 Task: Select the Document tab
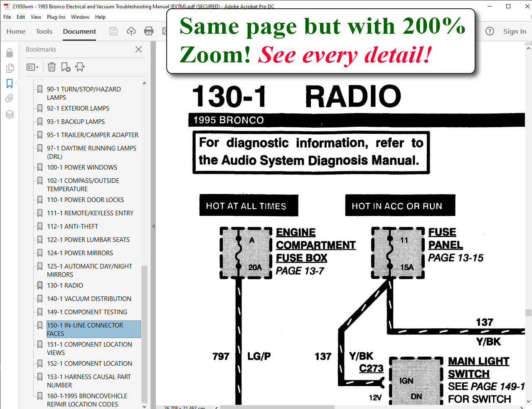pyautogui.click(x=79, y=31)
